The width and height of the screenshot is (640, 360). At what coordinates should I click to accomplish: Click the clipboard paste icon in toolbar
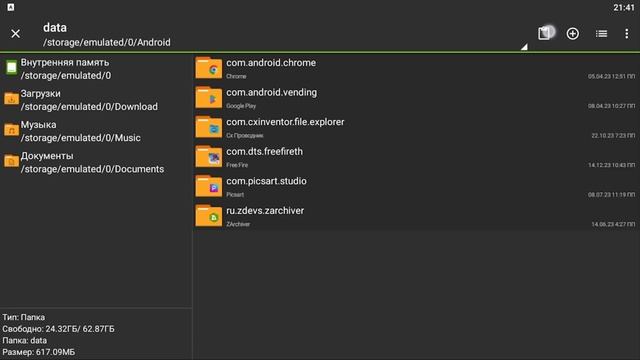click(544, 33)
